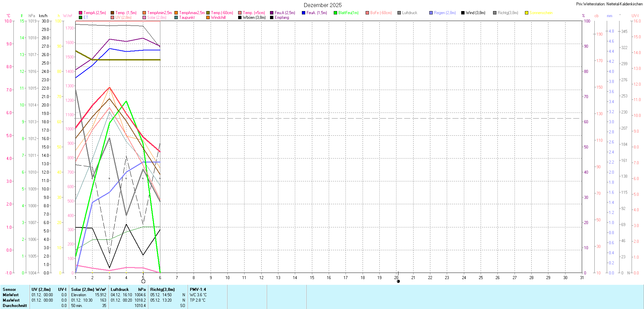Click the Empfang legend label
Image resolution: width=644 pixels, height=309 pixels.
click(281, 17)
